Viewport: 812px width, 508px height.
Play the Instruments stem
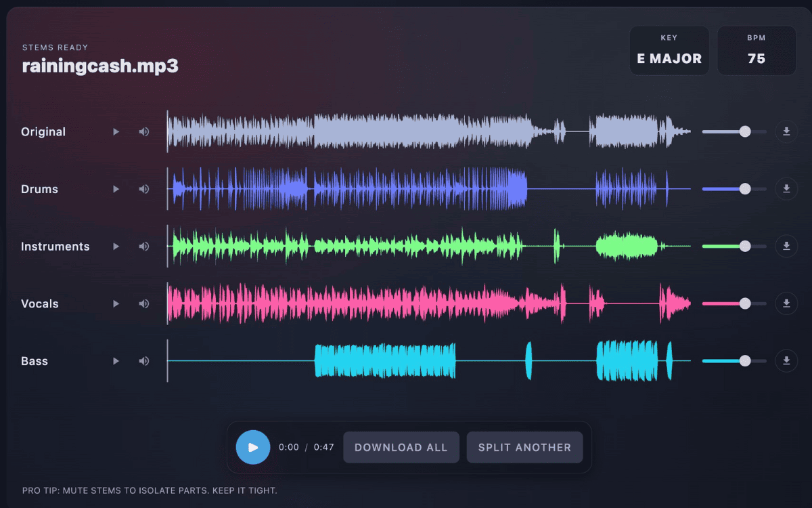click(116, 247)
